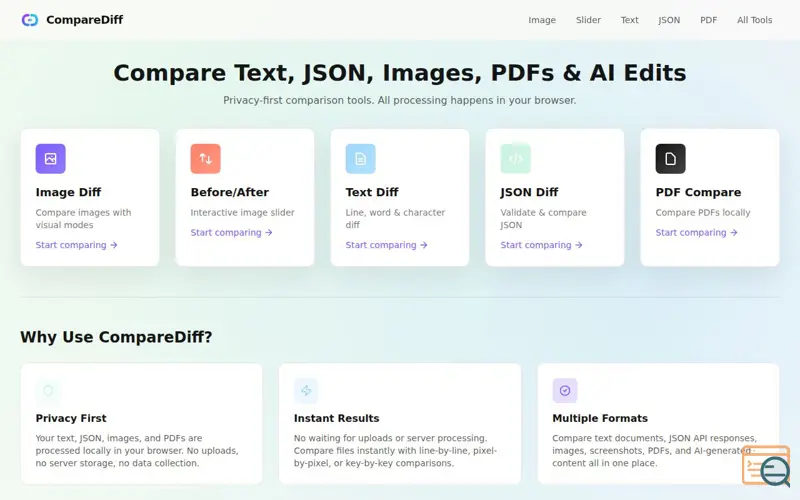Open the Slider nav menu item
The width and height of the screenshot is (800, 500).
[x=588, y=20]
